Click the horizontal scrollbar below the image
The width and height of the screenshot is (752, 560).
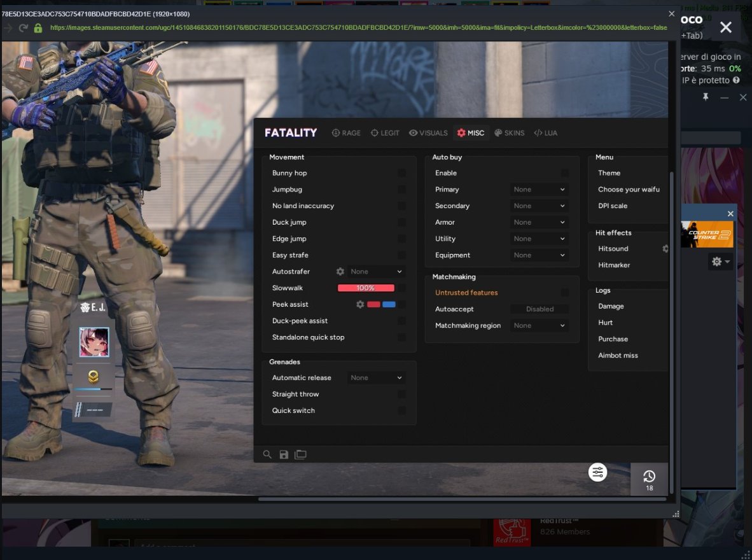462,499
